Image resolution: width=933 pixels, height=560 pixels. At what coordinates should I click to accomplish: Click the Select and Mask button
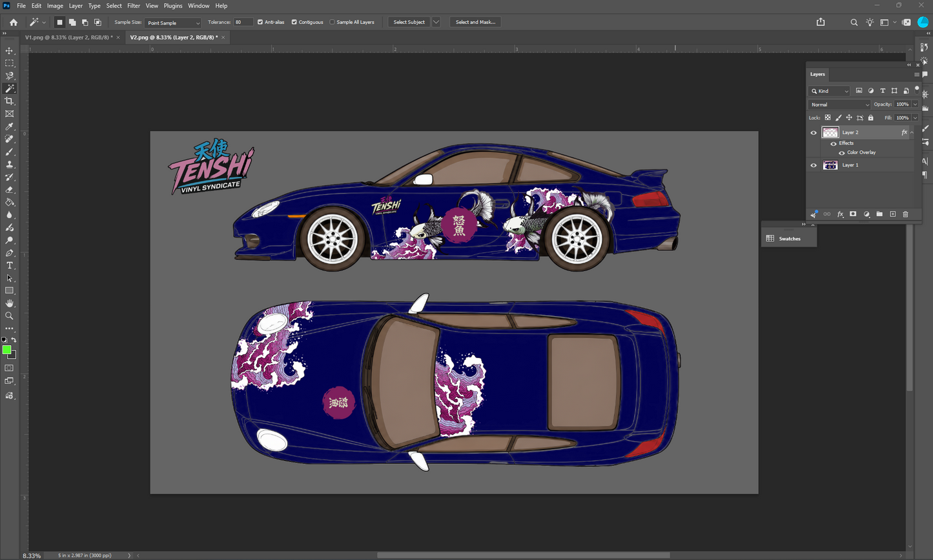click(x=476, y=22)
